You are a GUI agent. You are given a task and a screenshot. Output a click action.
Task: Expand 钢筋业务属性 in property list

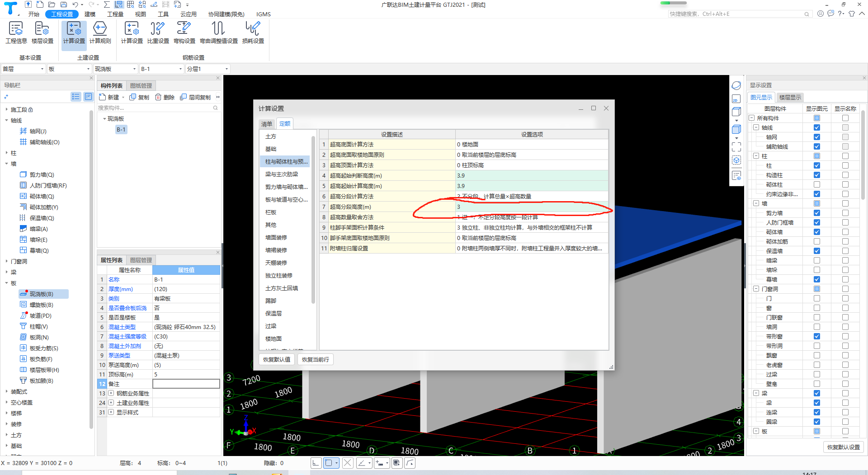pos(111,393)
